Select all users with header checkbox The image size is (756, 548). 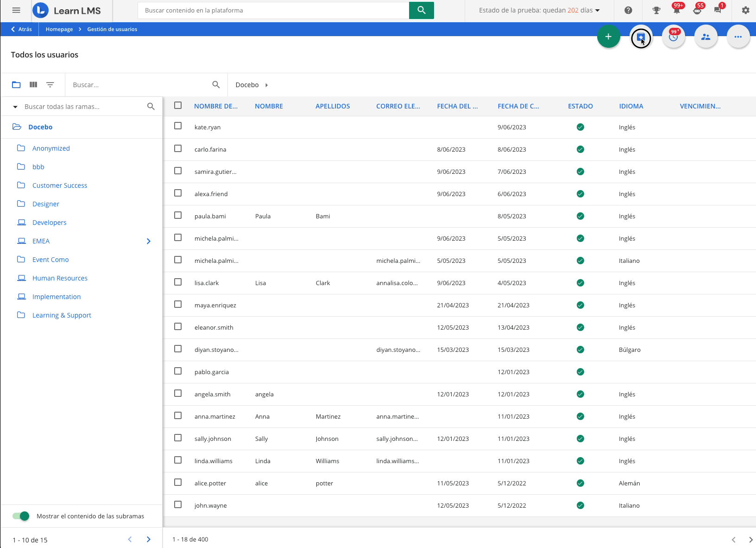click(x=178, y=105)
